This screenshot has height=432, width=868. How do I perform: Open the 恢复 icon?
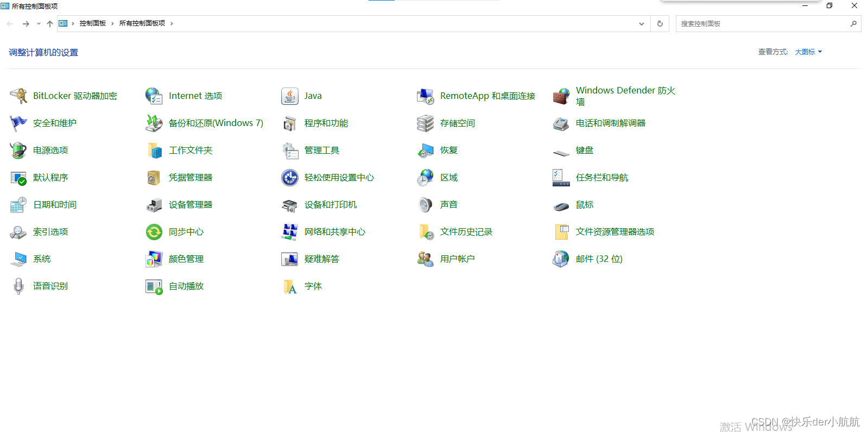point(426,151)
